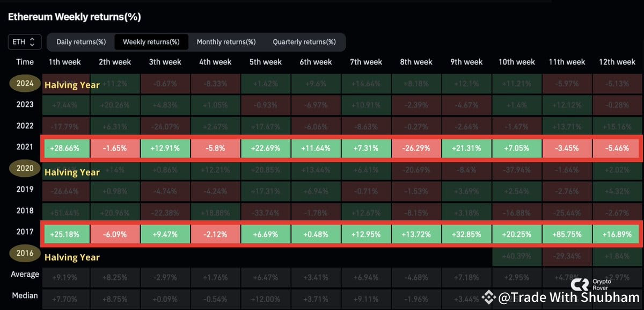This screenshot has height=310, width=644.
Task: Click the +0.48% cell in 2017
Action: click(x=316, y=235)
